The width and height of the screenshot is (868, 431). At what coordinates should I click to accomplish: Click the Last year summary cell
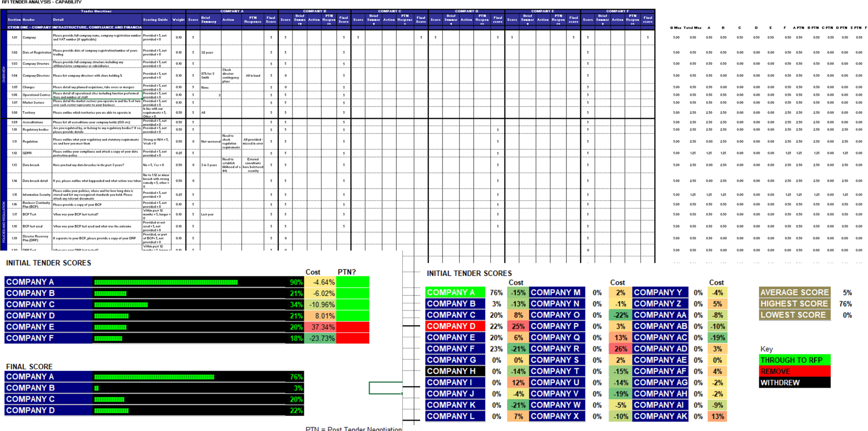(x=211, y=214)
